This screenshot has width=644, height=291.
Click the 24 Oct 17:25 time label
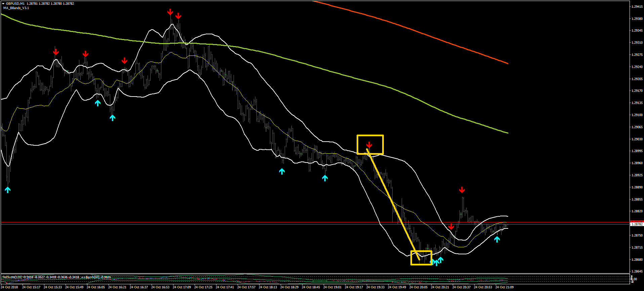tap(203, 287)
